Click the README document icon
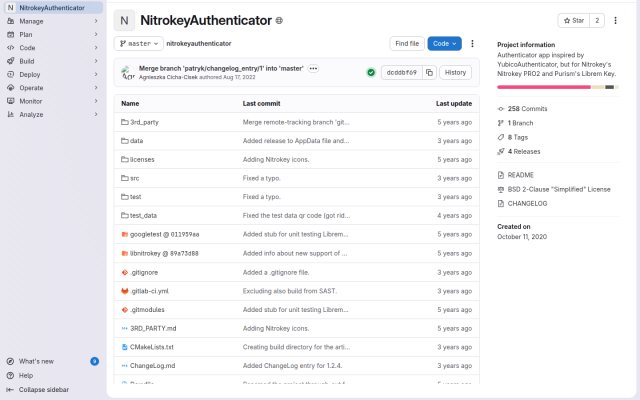This screenshot has width=640, height=400. 501,175
